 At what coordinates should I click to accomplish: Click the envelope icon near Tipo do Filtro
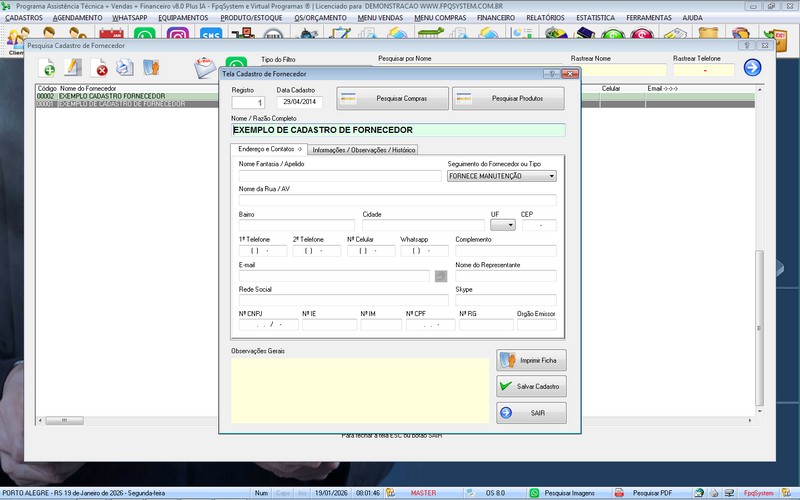coord(205,68)
